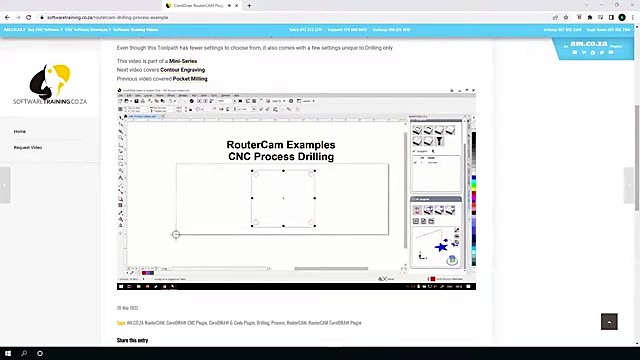Screen dimensions: 640x360
Task: Click the browser forward arrow
Action: click(x=18, y=18)
